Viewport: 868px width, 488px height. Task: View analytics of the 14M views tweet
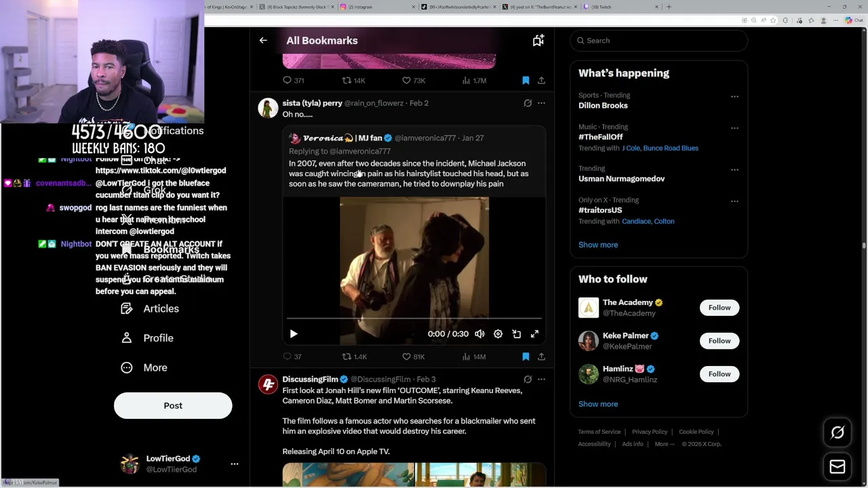(x=473, y=357)
